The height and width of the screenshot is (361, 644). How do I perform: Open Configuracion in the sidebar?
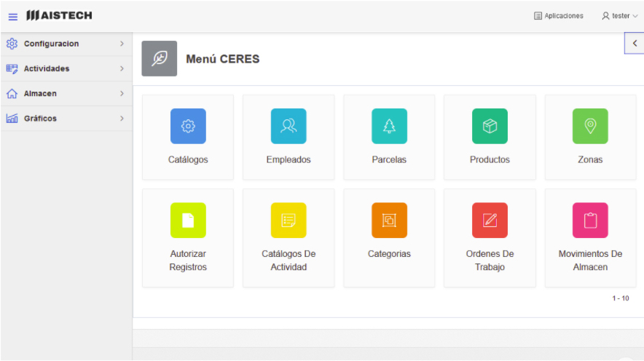coord(66,44)
